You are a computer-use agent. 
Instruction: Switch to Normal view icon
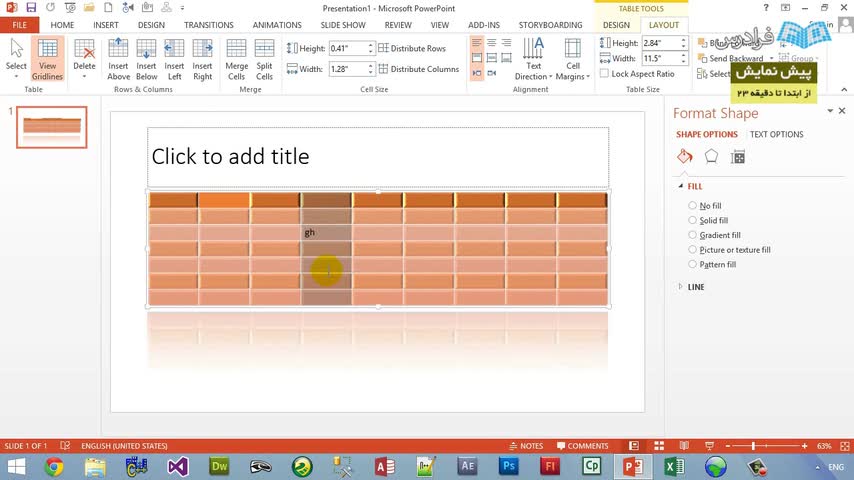click(633, 446)
